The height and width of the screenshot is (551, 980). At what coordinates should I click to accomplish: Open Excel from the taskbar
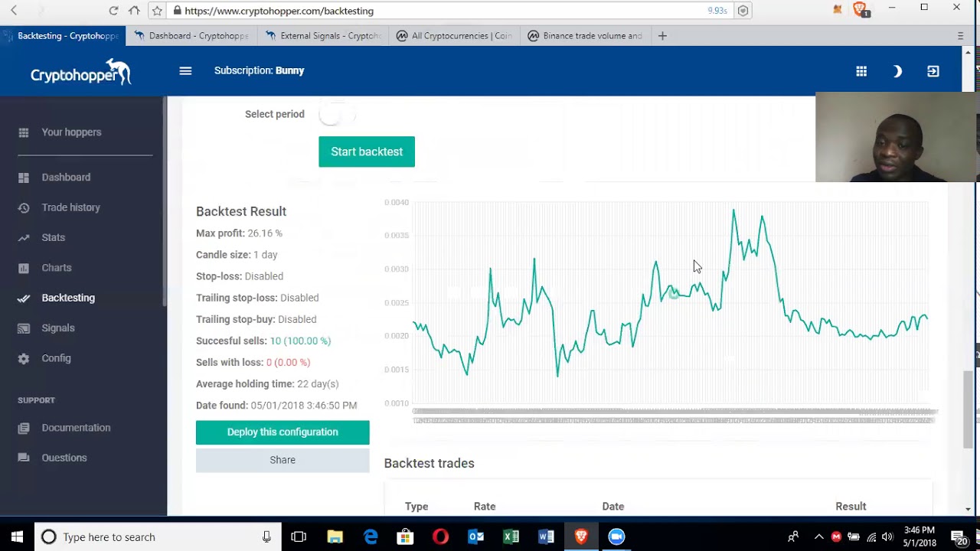click(511, 537)
